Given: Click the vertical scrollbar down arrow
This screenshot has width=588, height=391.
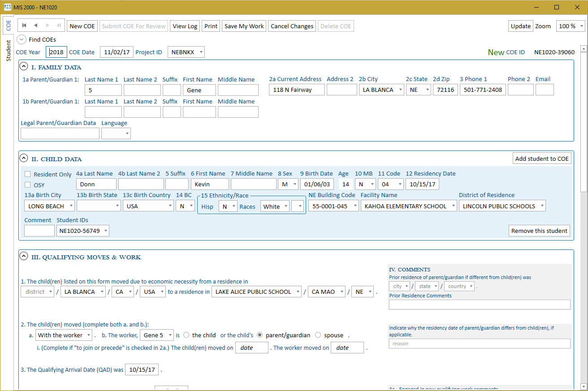Looking at the screenshot, I should click(x=584, y=386).
